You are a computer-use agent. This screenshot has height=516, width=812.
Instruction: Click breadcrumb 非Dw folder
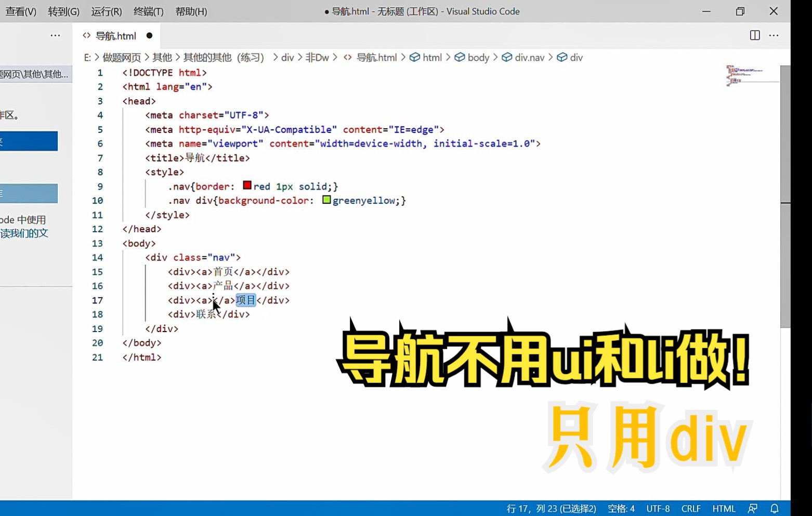(x=317, y=58)
